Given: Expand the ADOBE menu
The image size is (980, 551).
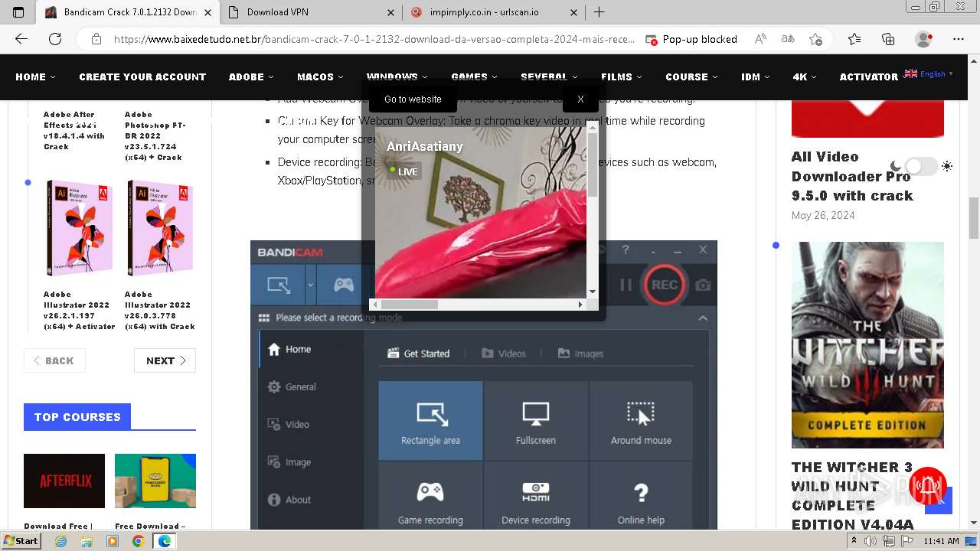Looking at the screenshot, I should point(251,77).
